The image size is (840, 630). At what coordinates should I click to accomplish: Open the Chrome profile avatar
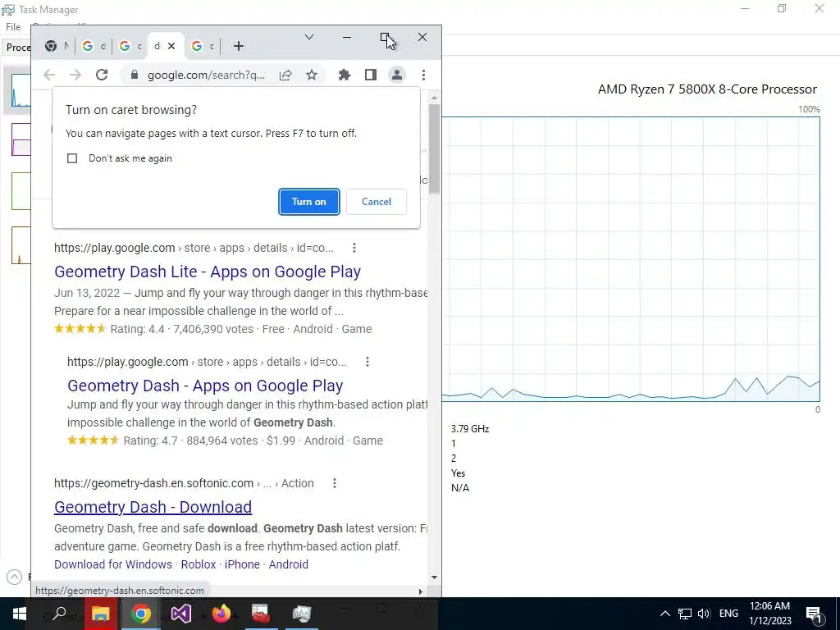(x=397, y=75)
